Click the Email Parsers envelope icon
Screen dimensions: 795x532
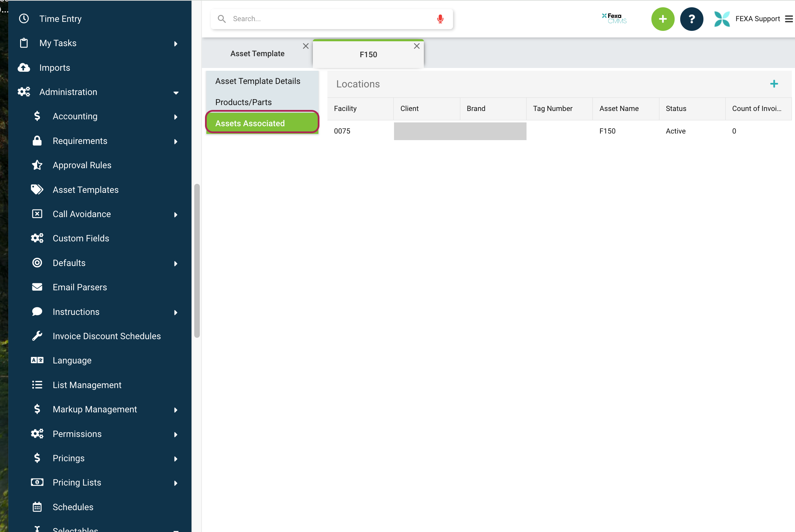tap(37, 287)
